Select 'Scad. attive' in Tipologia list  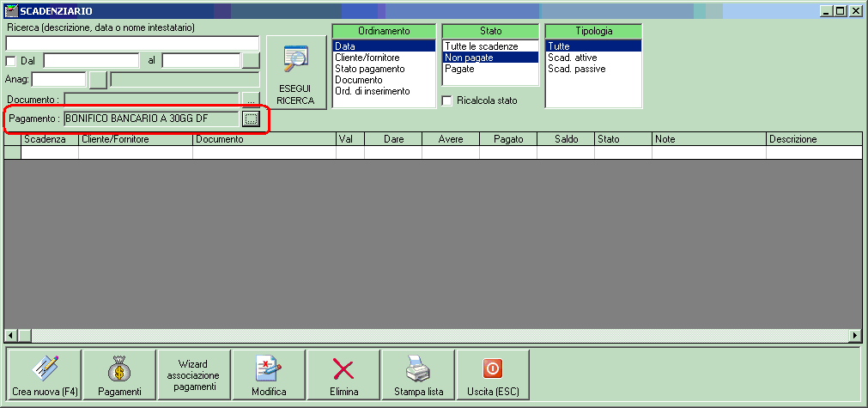[x=593, y=58]
